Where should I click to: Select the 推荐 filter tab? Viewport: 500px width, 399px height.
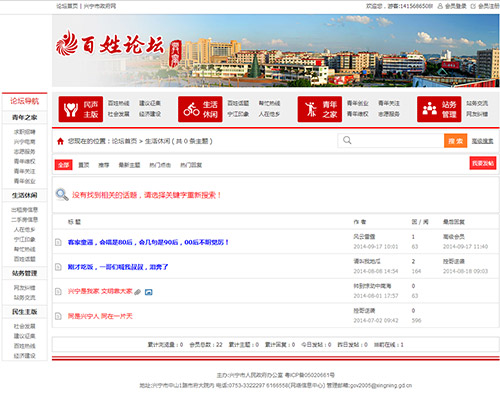(x=104, y=165)
